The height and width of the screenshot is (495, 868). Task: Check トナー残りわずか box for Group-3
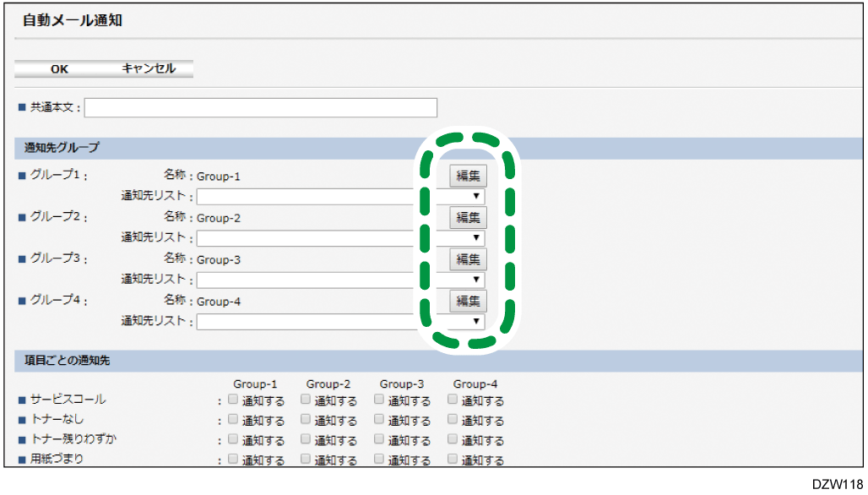click(380, 439)
